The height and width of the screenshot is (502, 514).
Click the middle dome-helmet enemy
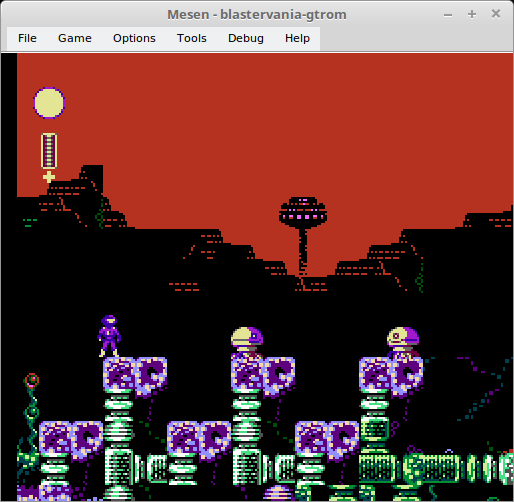pyautogui.click(x=247, y=342)
